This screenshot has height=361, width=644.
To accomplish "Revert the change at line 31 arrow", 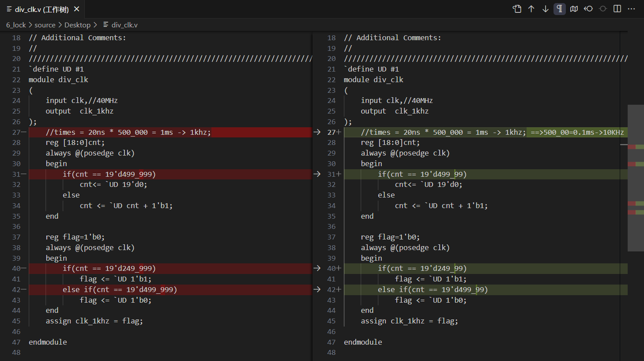I will click(317, 174).
